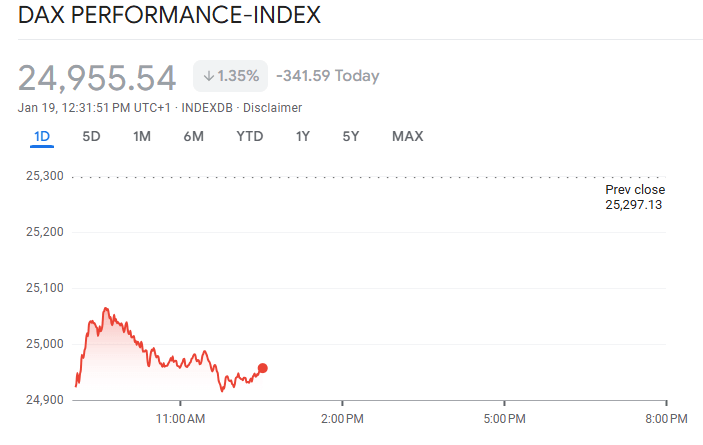Show the MAX time range
Screen dimensions: 703x445
coord(408,136)
